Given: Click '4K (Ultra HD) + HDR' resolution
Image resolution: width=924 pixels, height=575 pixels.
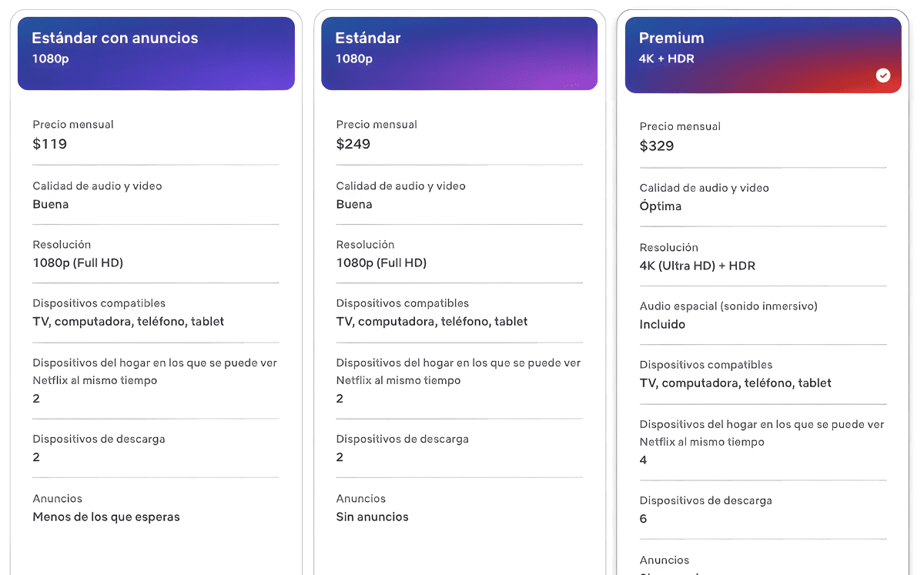Looking at the screenshot, I should [x=698, y=266].
